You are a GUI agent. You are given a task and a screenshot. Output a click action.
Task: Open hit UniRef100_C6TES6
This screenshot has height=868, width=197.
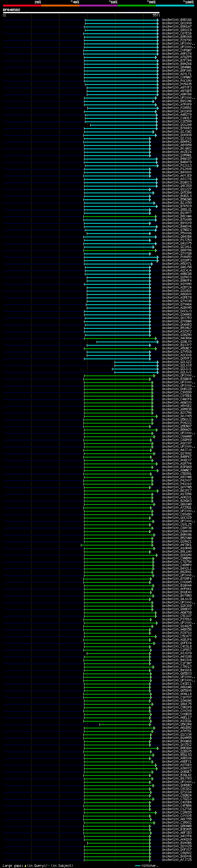coord(177,33)
